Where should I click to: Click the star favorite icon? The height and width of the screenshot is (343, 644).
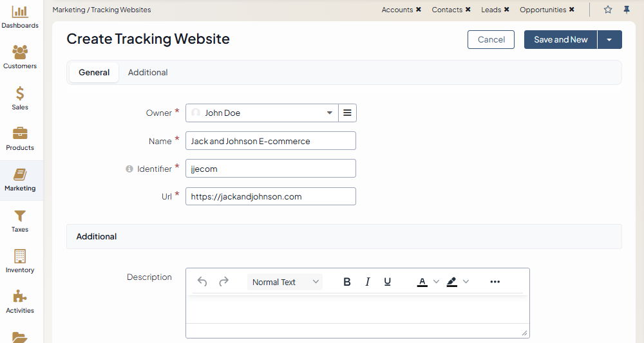click(608, 10)
